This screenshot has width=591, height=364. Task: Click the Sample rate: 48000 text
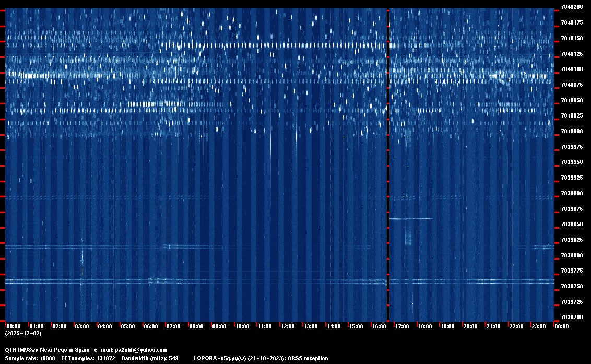[x=30, y=358]
